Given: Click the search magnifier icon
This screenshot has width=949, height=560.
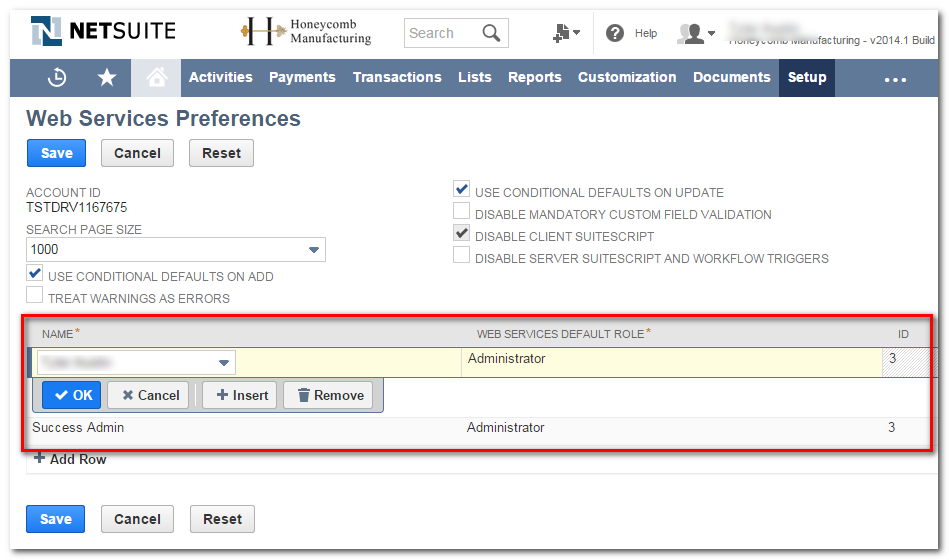Looking at the screenshot, I should [x=491, y=33].
